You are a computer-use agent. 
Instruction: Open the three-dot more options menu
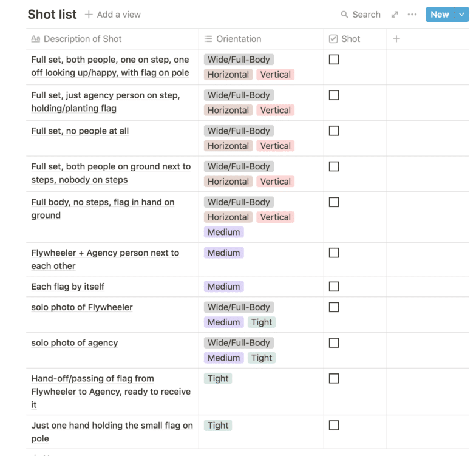click(412, 15)
